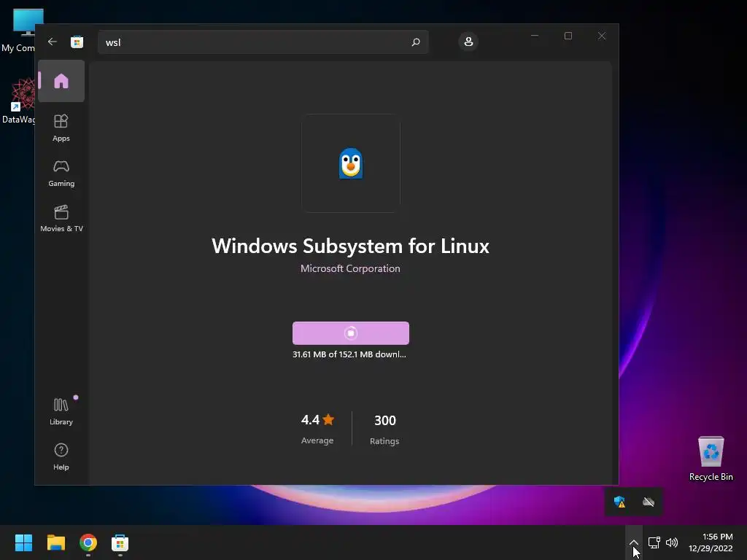Open the clock showing 1:56 PM
Screen dimensions: 747x560
[x=711, y=542]
